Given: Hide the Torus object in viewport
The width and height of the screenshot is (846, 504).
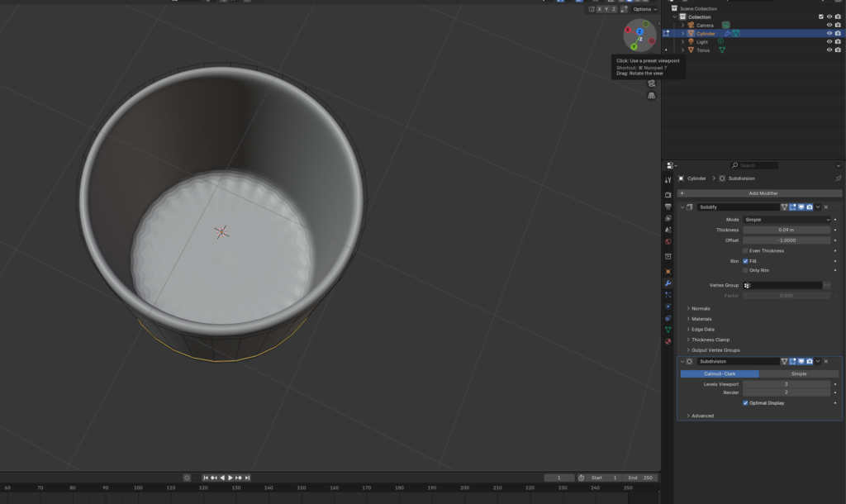Looking at the screenshot, I should (x=829, y=50).
